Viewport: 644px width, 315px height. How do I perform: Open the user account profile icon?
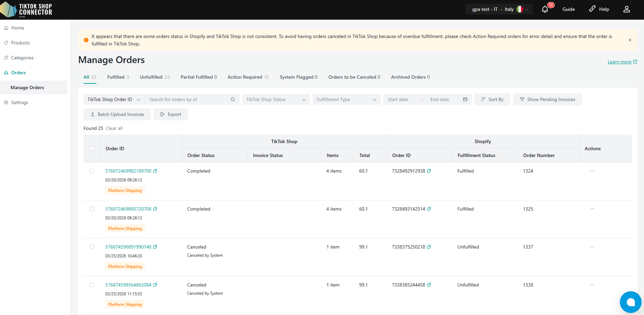click(627, 9)
